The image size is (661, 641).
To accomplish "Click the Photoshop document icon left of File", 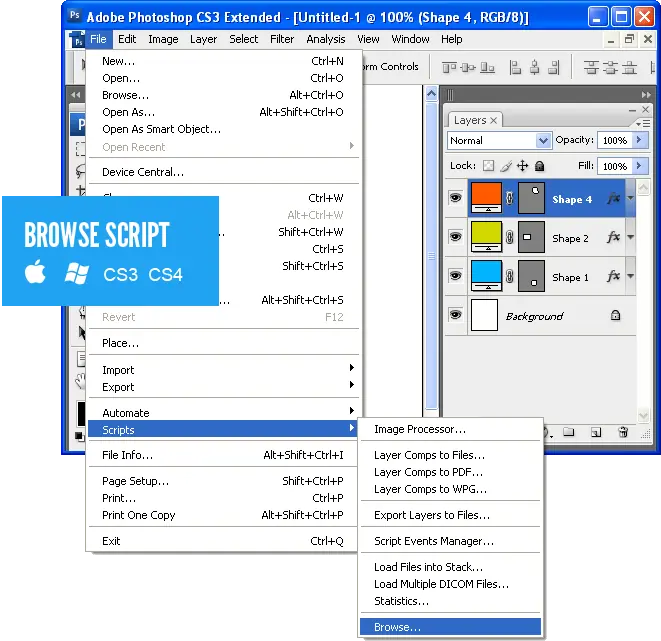I will coord(77,40).
